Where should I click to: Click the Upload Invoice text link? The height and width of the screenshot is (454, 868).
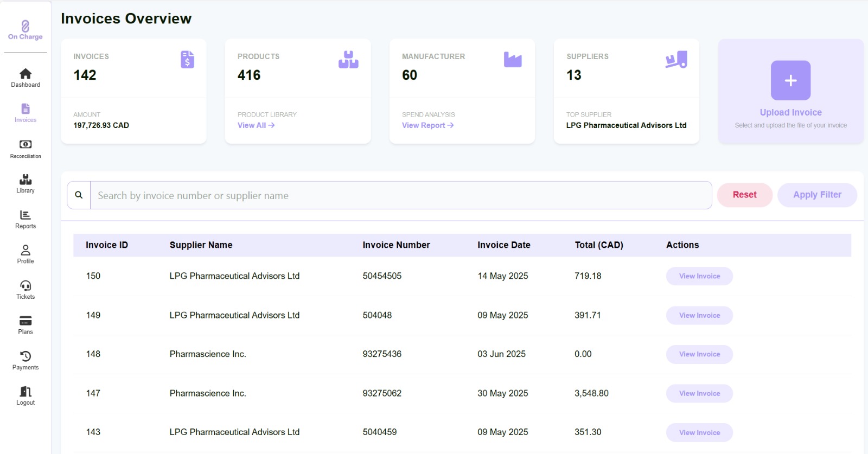click(791, 112)
